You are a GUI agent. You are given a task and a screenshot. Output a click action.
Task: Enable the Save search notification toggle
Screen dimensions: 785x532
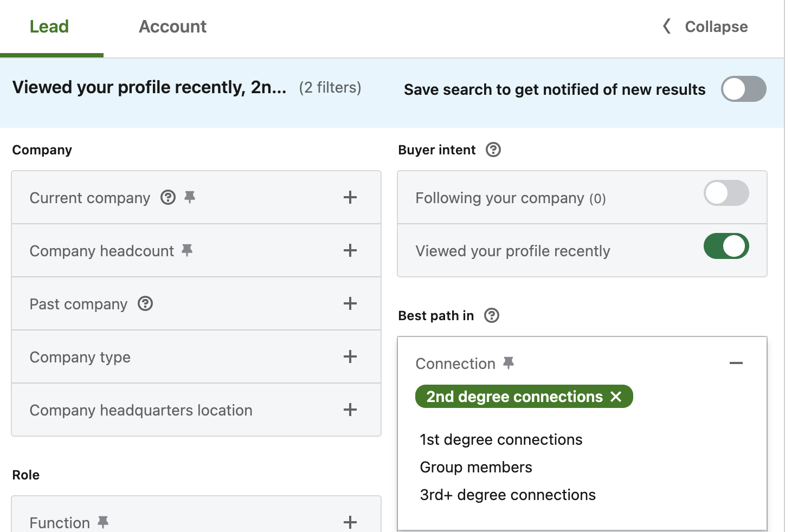pyautogui.click(x=743, y=89)
